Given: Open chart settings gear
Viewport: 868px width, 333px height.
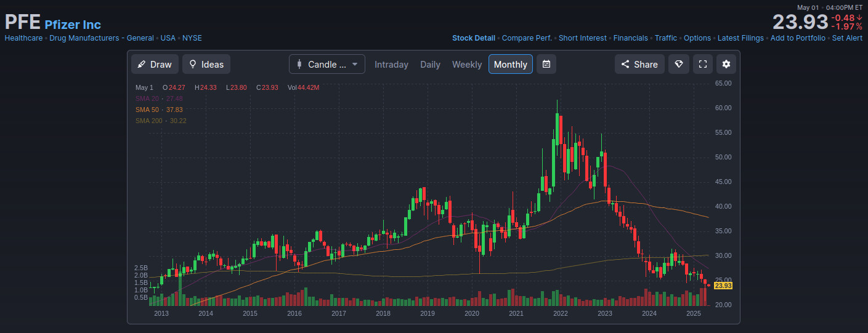Looking at the screenshot, I should coord(726,64).
